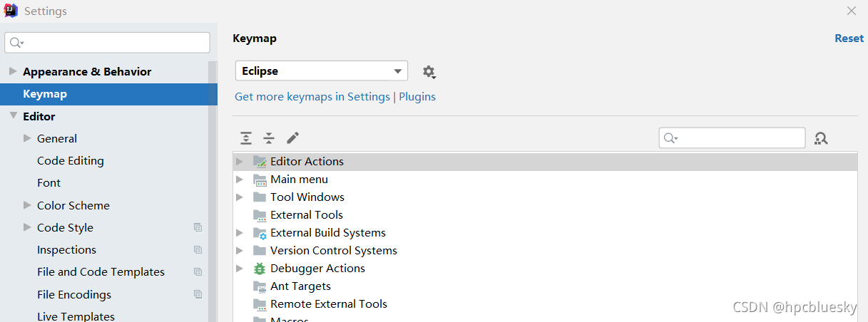Select the Keymap settings category

[45, 94]
